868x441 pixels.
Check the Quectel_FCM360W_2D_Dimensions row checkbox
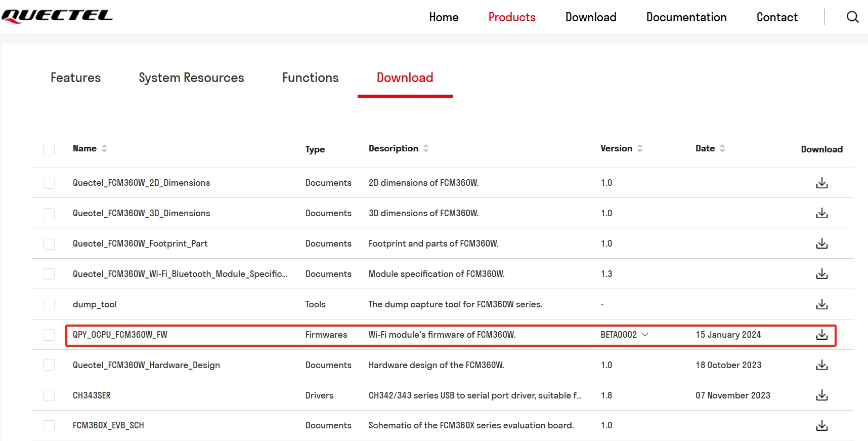coord(49,183)
